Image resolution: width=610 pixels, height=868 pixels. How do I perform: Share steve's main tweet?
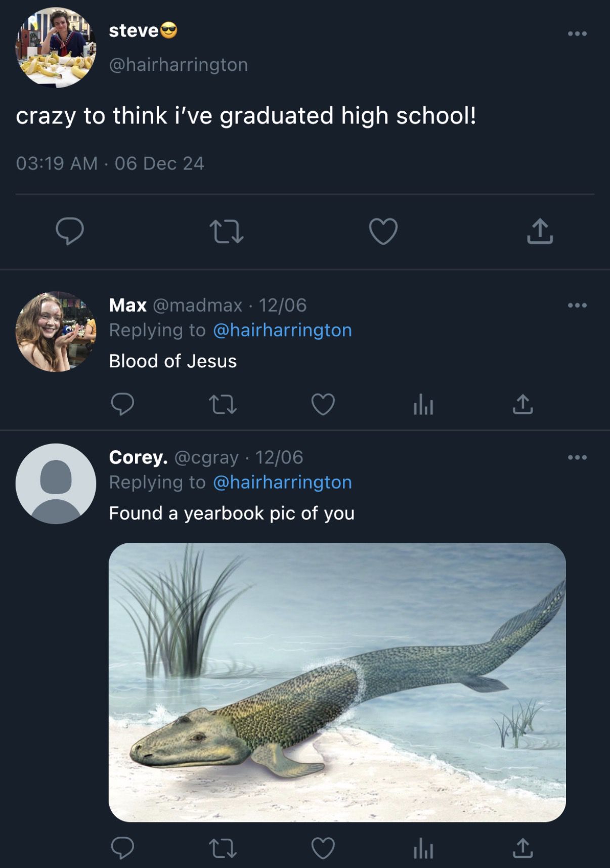(540, 231)
